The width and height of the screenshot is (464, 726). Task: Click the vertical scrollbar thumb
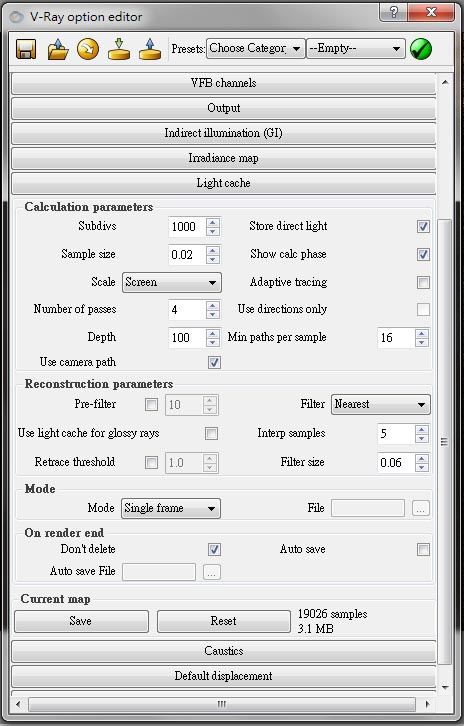click(x=445, y=441)
